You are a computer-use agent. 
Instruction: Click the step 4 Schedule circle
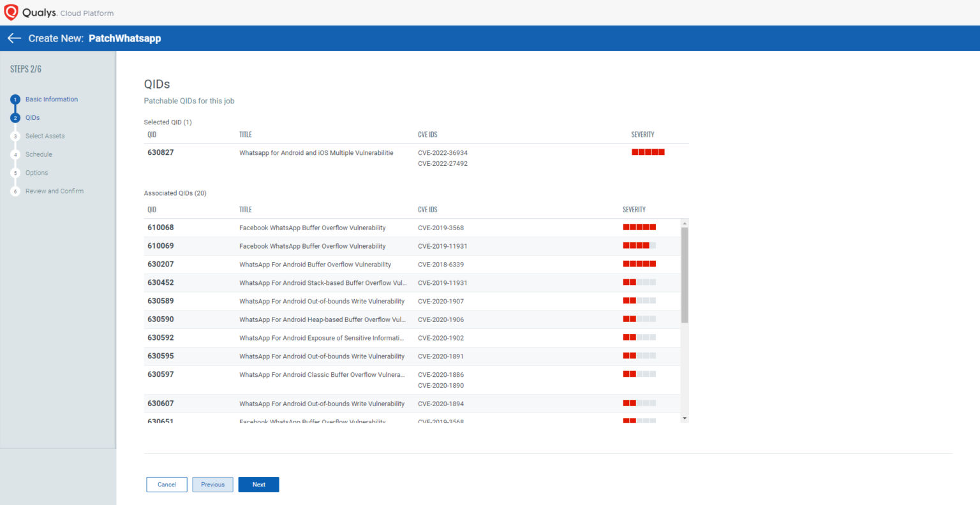[x=15, y=154]
